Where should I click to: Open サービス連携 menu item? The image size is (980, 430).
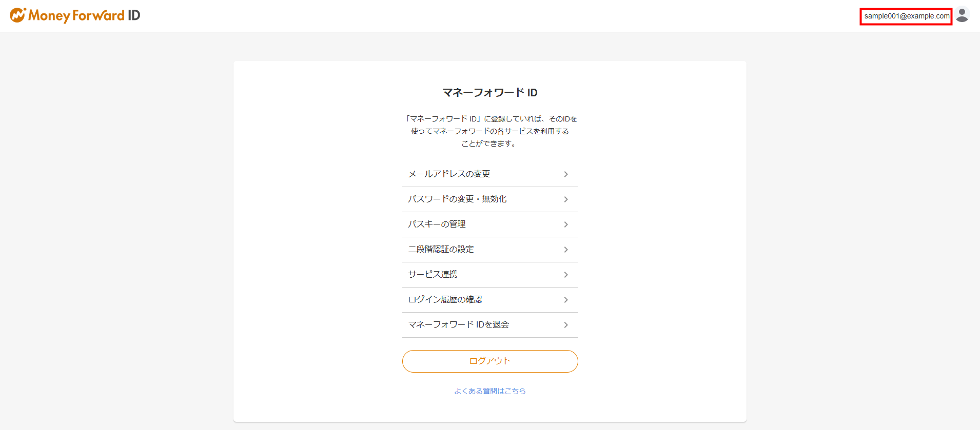point(490,275)
